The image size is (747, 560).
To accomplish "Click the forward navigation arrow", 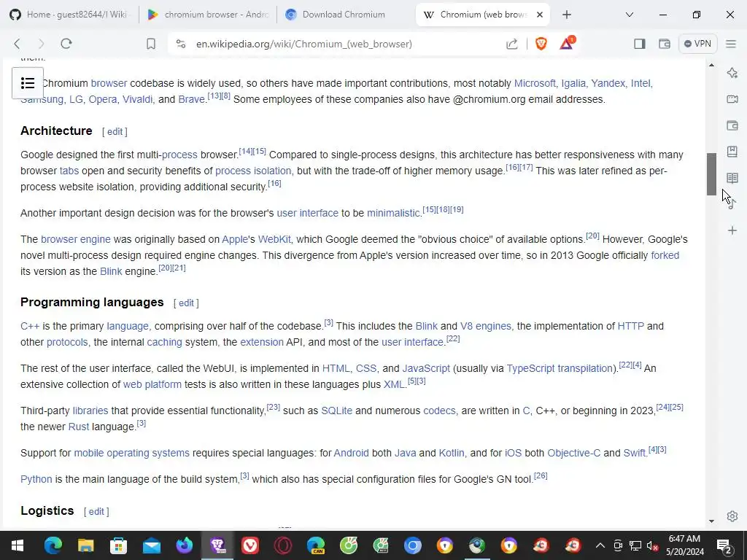I will coord(41,44).
